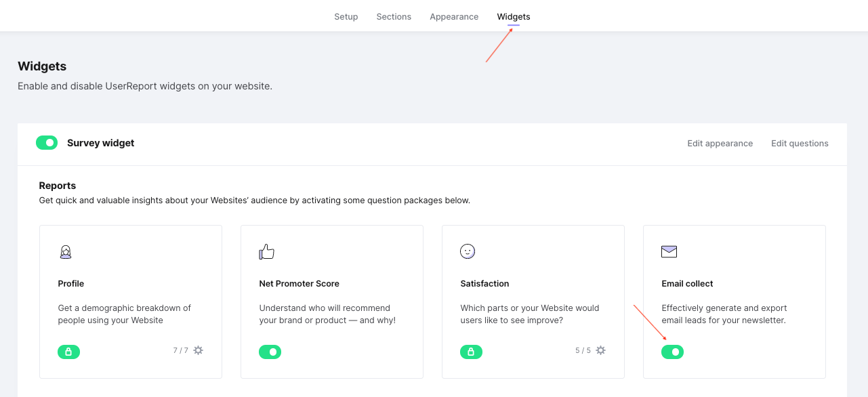Click the locked toggle in Profile card

(69, 352)
